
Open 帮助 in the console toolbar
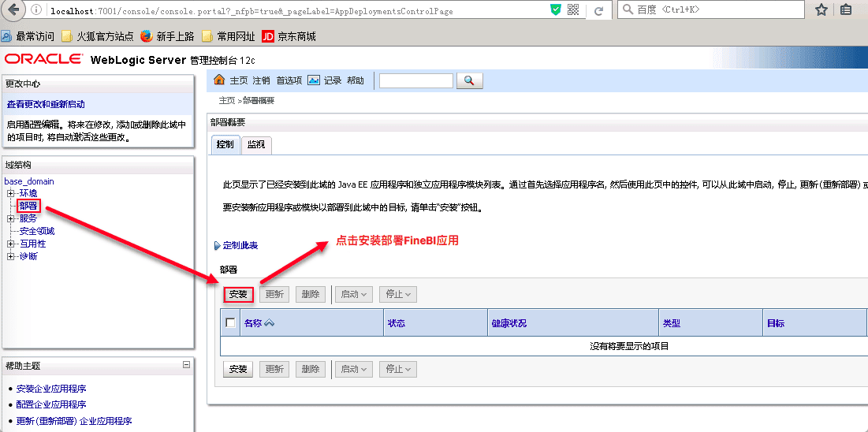click(x=356, y=81)
